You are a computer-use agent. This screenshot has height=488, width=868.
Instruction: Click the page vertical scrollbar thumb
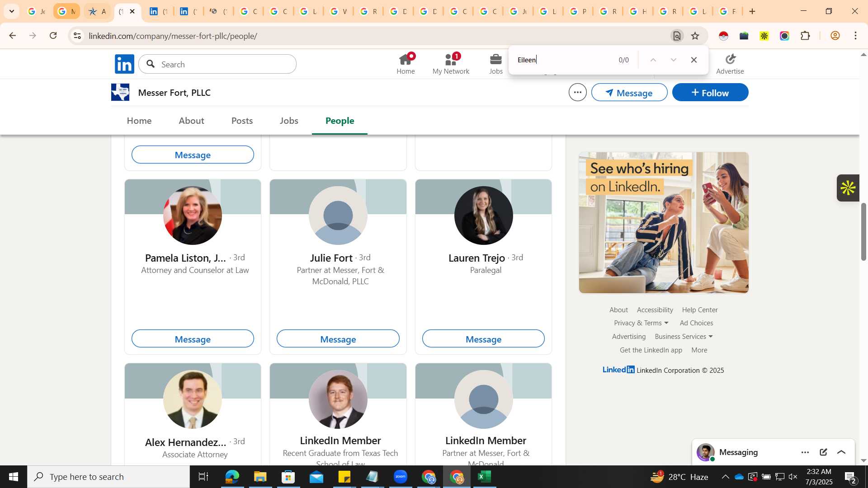click(x=863, y=232)
